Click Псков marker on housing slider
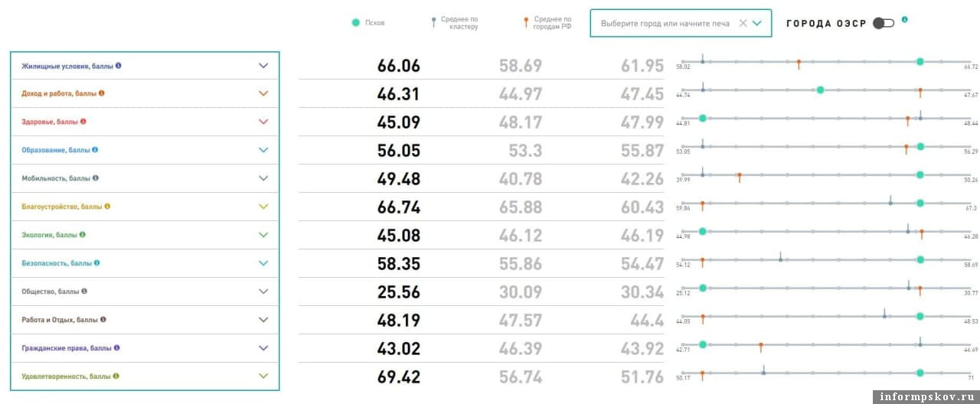Image resolution: width=980 pixels, height=404 pixels. [x=920, y=61]
